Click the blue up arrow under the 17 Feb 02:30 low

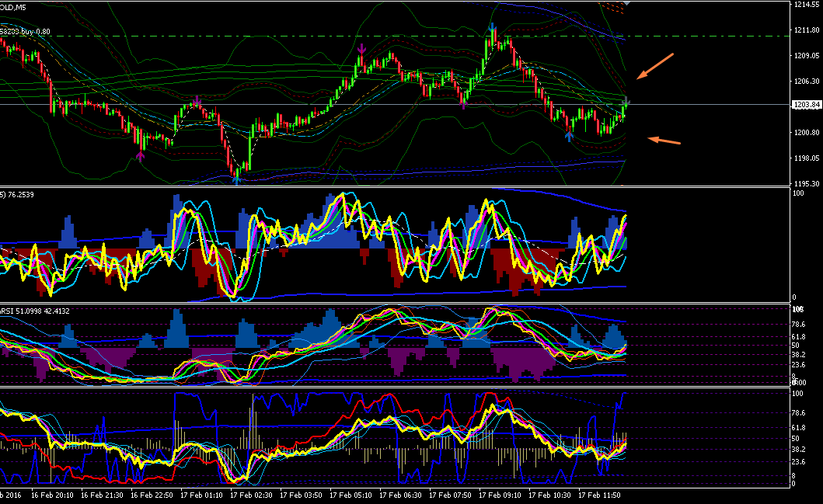point(237,180)
